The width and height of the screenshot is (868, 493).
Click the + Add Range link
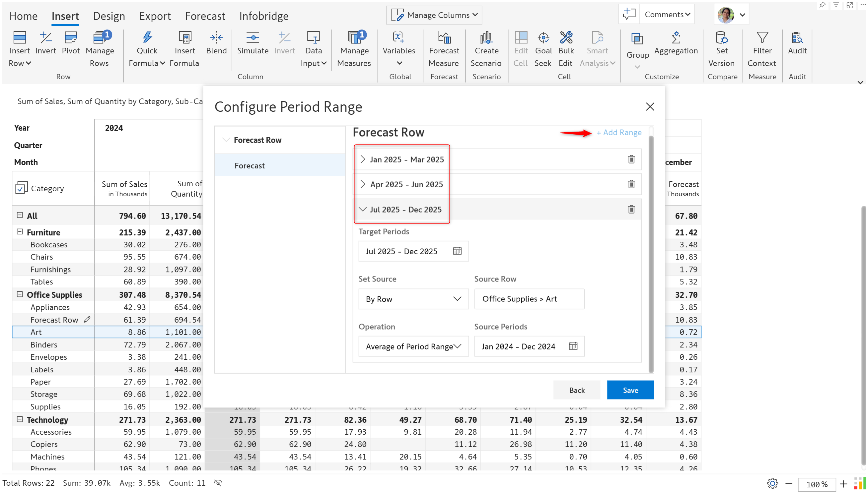pyautogui.click(x=619, y=132)
